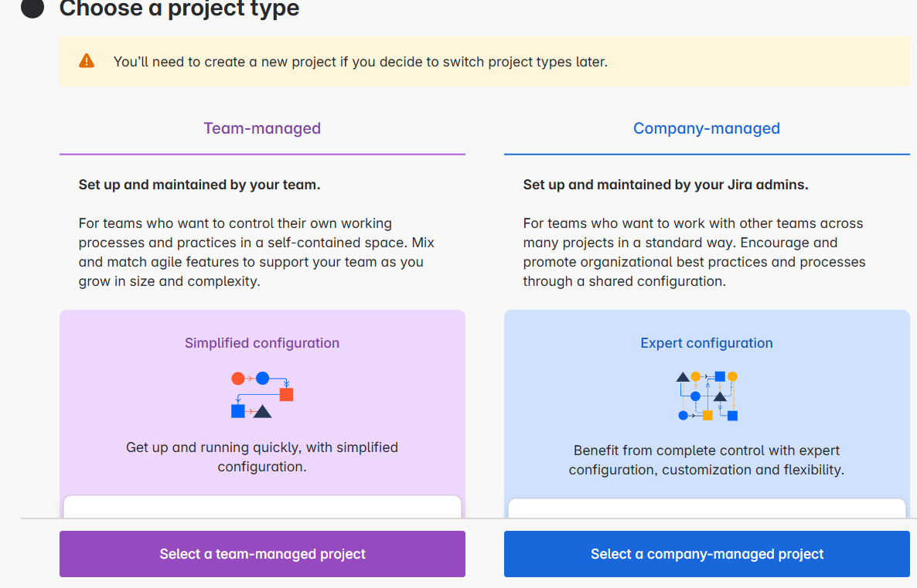
Task: Click the team-managed description paragraph
Action: click(x=256, y=252)
